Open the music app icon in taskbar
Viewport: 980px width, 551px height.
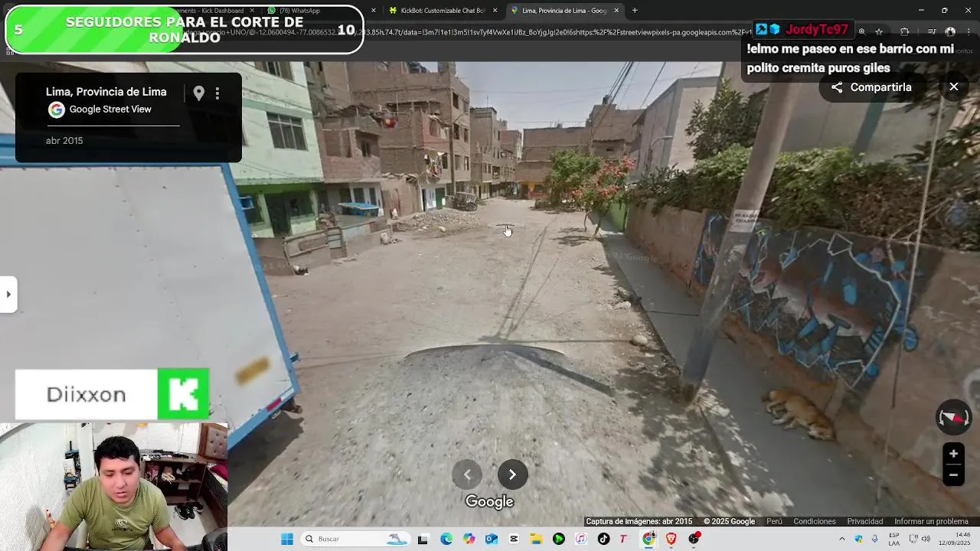(x=581, y=540)
